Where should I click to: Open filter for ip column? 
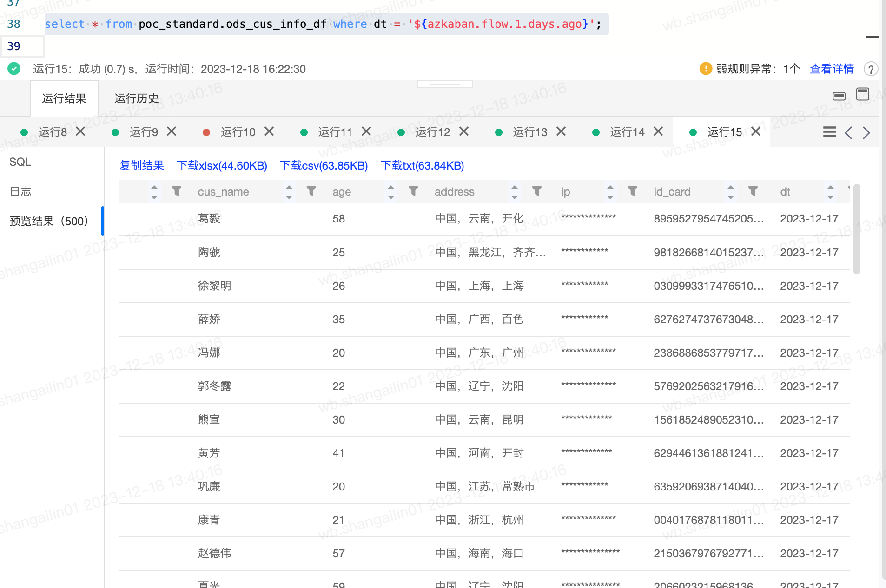[632, 191]
